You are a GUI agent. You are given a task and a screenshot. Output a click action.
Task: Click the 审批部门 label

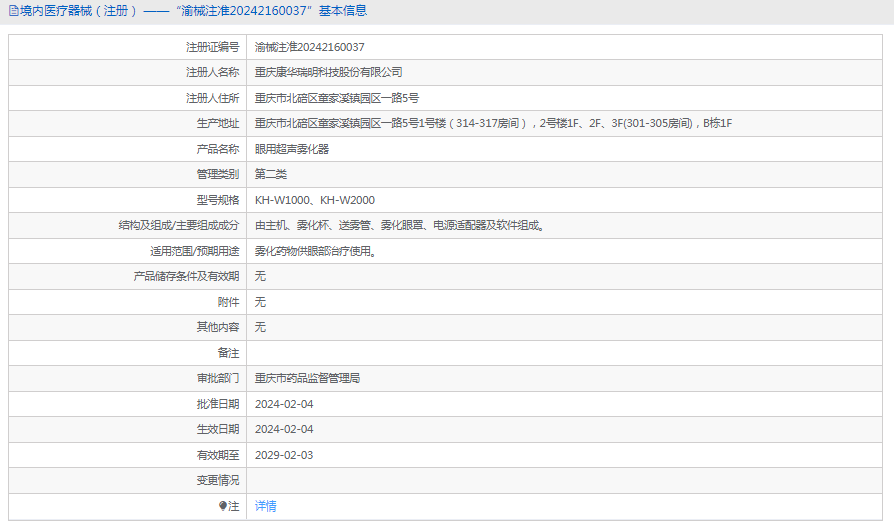tap(218, 379)
